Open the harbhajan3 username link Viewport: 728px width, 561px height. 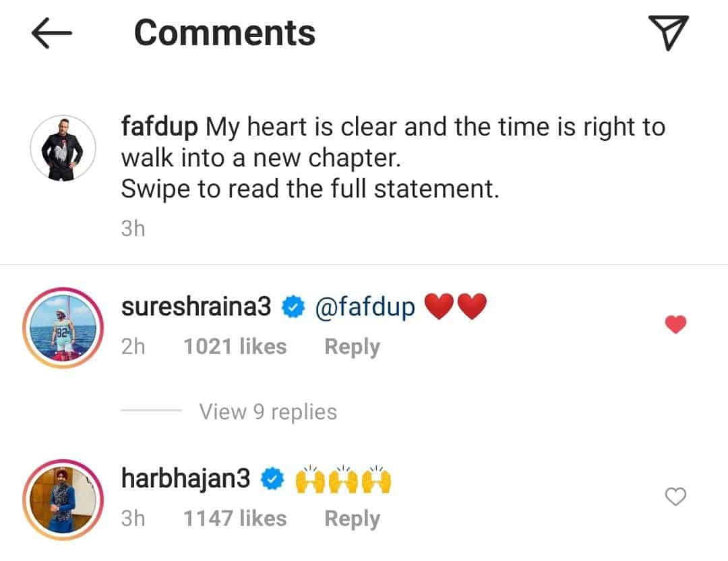tap(185, 479)
